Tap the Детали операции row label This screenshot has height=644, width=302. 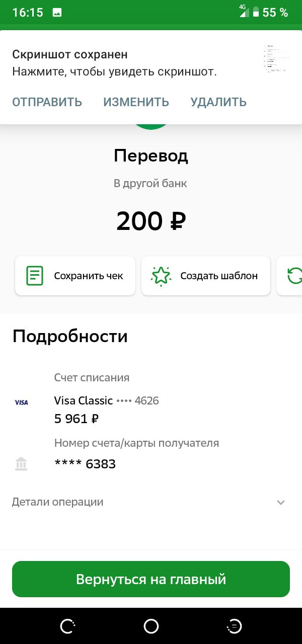58,502
